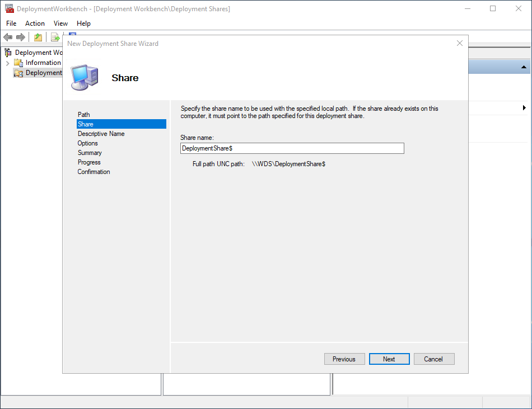Viewport: 532px width, 409px height.
Task: Open the Actions pane submenu arrow
Action: [524, 108]
